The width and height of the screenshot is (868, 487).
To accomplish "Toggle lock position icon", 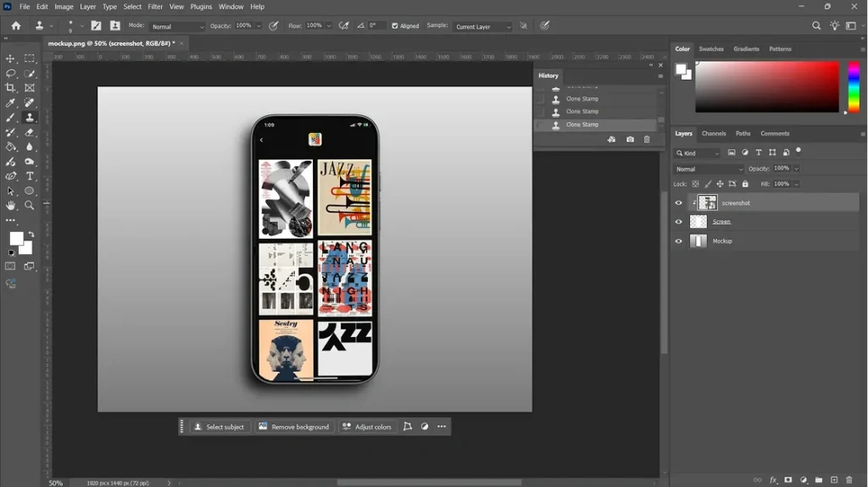I will point(720,184).
